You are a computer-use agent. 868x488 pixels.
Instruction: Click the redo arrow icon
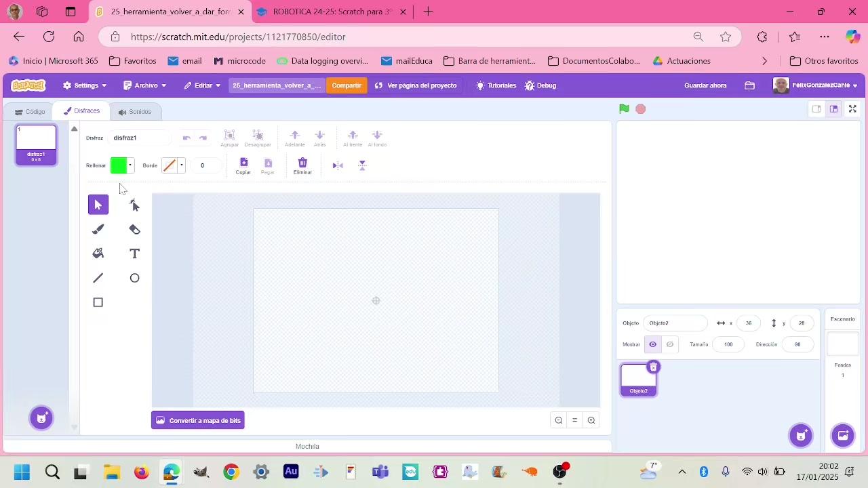(x=203, y=138)
